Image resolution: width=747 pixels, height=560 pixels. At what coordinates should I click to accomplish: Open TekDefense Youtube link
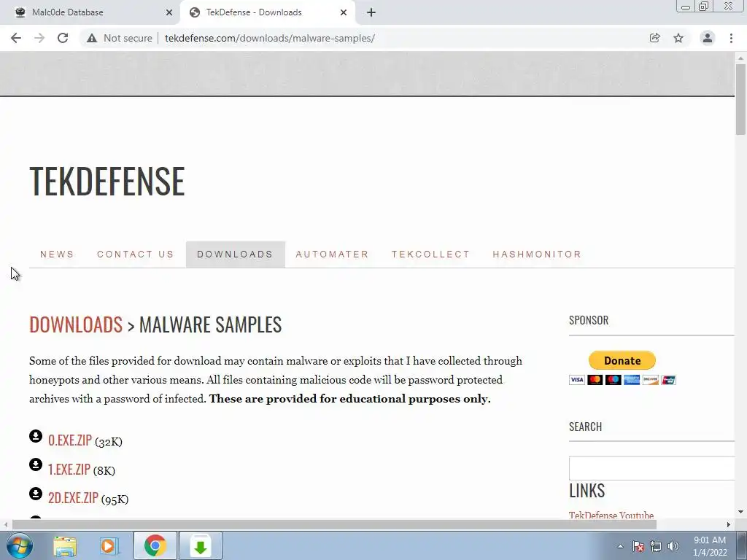coord(611,515)
